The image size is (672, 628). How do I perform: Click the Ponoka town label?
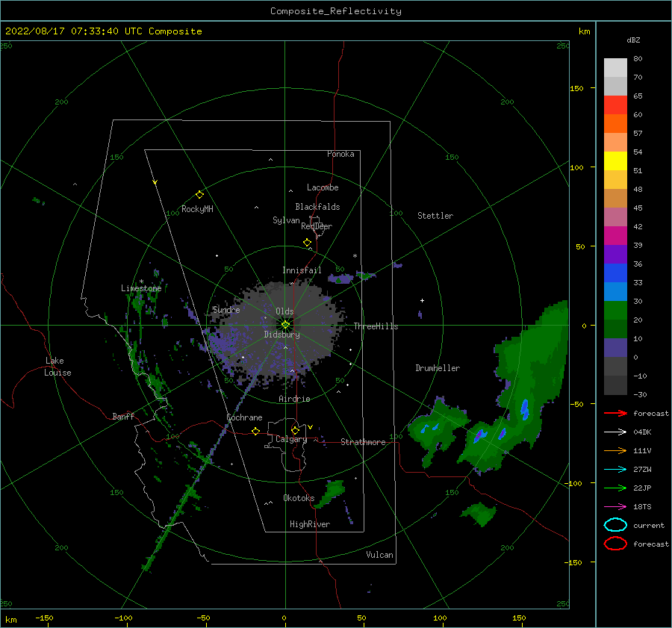coord(340,154)
